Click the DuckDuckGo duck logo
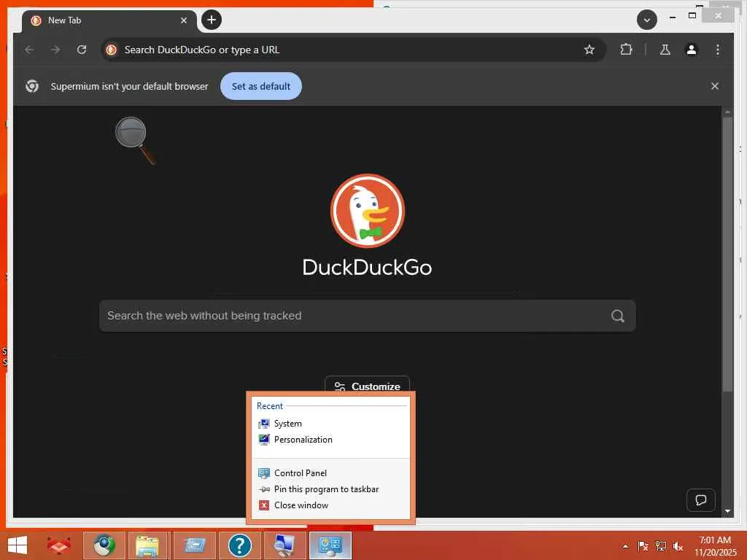747x560 pixels. click(x=368, y=211)
